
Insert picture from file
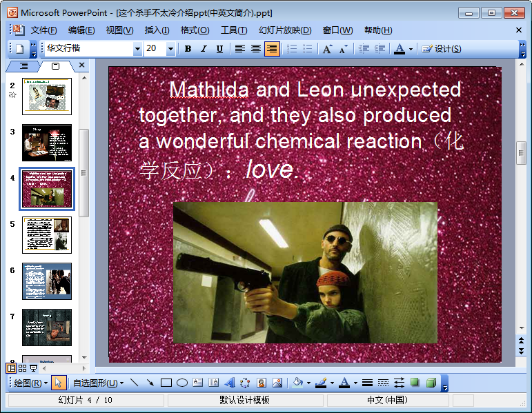click(277, 383)
